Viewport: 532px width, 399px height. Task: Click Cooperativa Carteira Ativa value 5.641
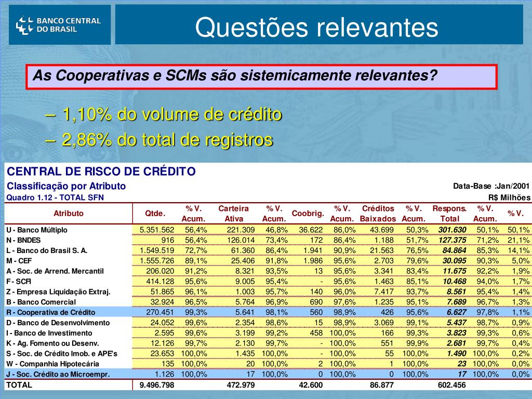pos(245,312)
